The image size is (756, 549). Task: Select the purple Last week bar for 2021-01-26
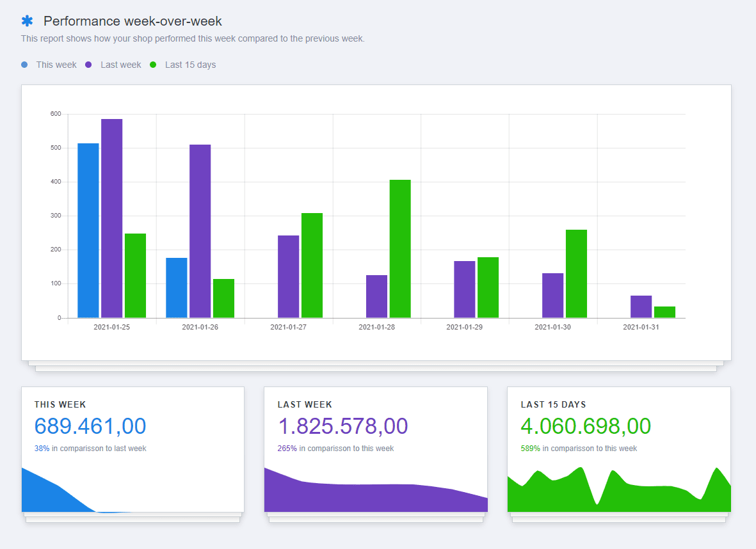click(x=200, y=231)
